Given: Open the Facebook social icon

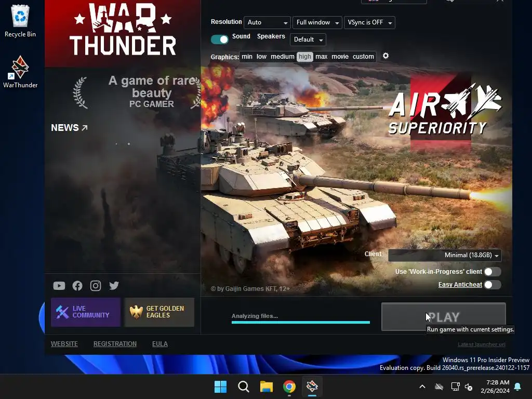Looking at the screenshot, I should pos(77,286).
